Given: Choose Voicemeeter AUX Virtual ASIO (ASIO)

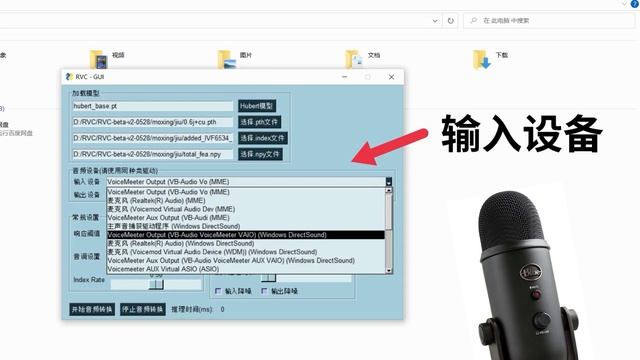Looking at the screenshot, I should (x=246, y=269).
